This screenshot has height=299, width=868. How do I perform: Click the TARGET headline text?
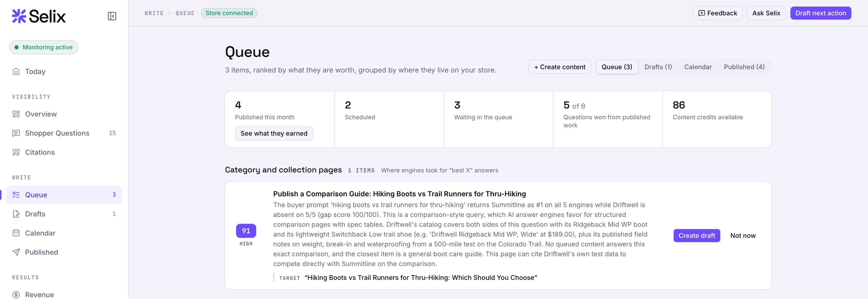[421, 277]
